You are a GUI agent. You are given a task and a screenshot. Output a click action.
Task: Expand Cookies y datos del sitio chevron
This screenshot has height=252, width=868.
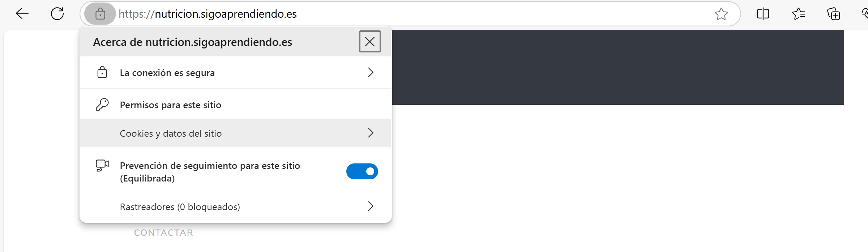(x=371, y=133)
